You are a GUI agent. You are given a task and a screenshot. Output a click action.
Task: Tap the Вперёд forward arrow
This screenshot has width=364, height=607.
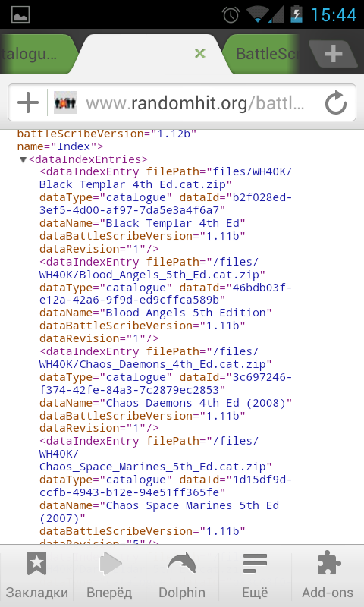pos(109,576)
